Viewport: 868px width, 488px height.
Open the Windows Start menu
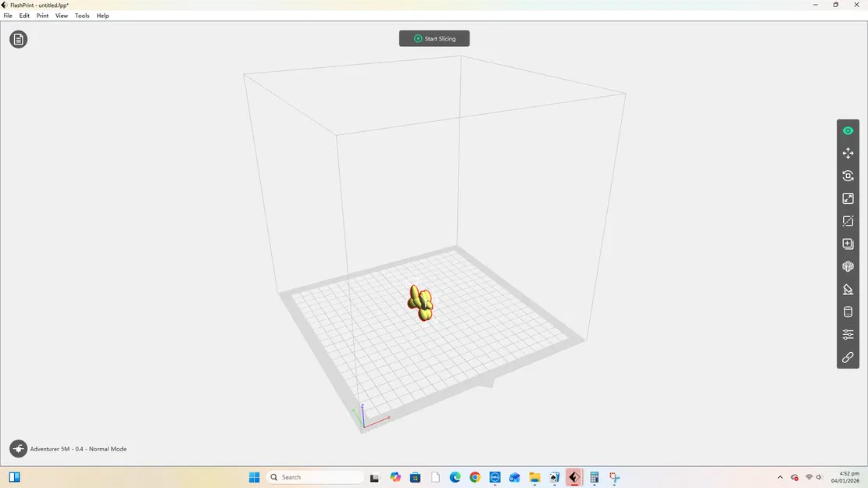254,477
